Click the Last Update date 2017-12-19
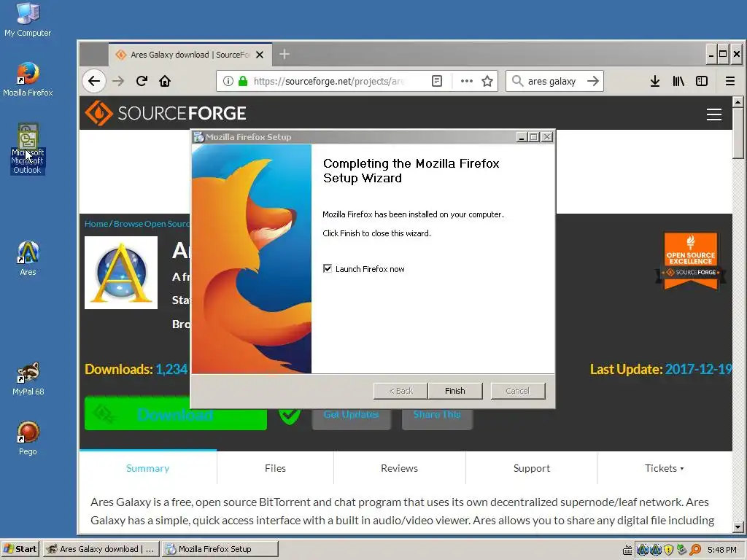This screenshot has width=747, height=560. pos(698,369)
